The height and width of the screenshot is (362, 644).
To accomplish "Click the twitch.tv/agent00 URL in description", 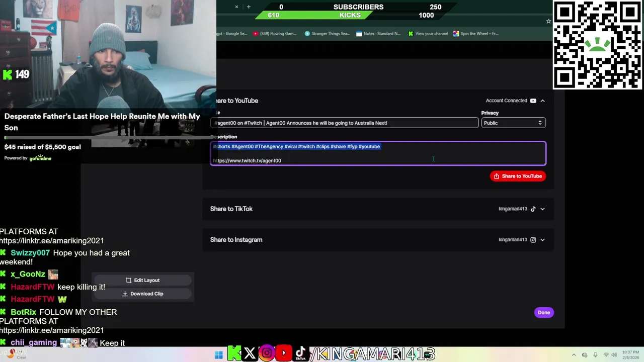I will click(247, 160).
